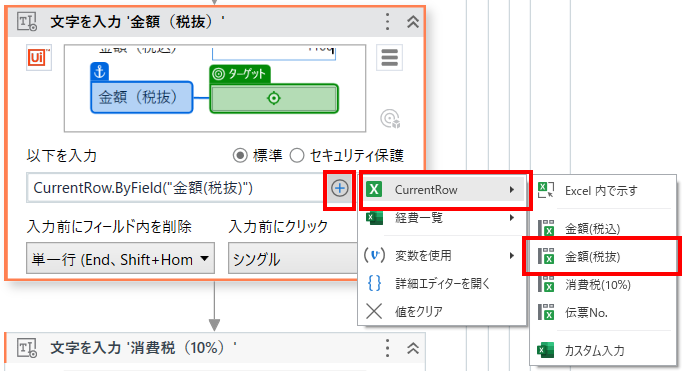Click the indicate target icon below the hamburger menu
This screenshot has width=686, height=371.
click(390, 119)
